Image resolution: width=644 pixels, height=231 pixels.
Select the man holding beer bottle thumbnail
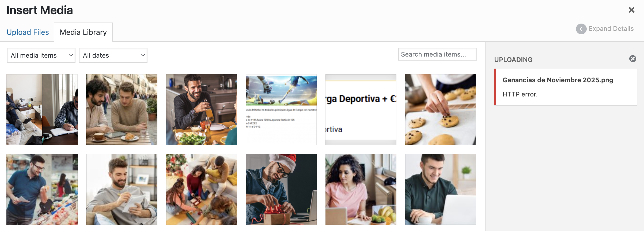202,110
